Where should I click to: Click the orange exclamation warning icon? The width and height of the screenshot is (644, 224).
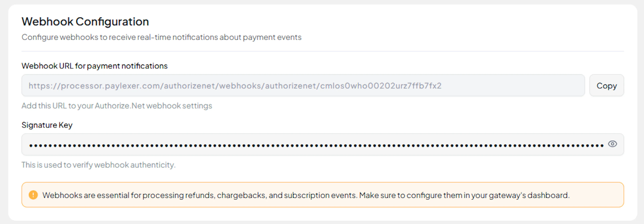point(33,195)
